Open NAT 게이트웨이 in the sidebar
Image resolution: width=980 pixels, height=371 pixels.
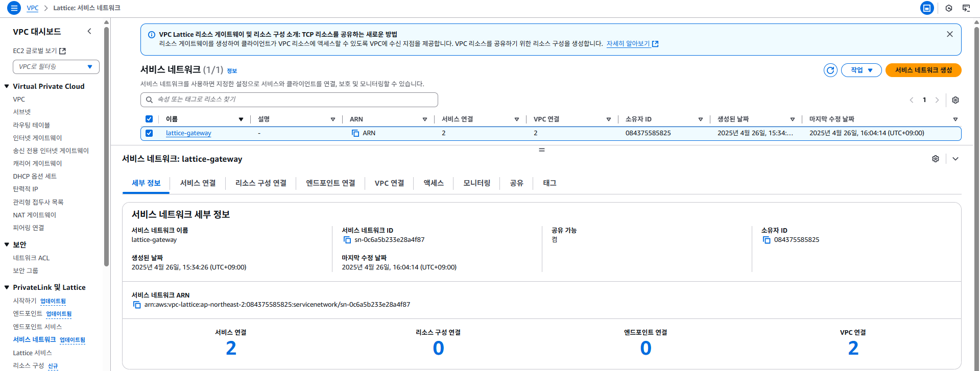(x=35, y=215)
